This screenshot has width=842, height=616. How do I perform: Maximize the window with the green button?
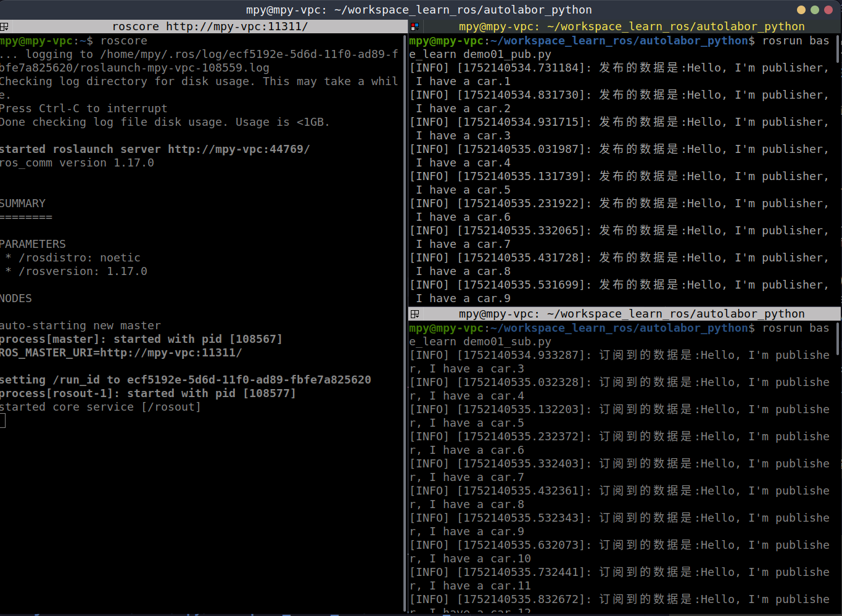point(814,10)
